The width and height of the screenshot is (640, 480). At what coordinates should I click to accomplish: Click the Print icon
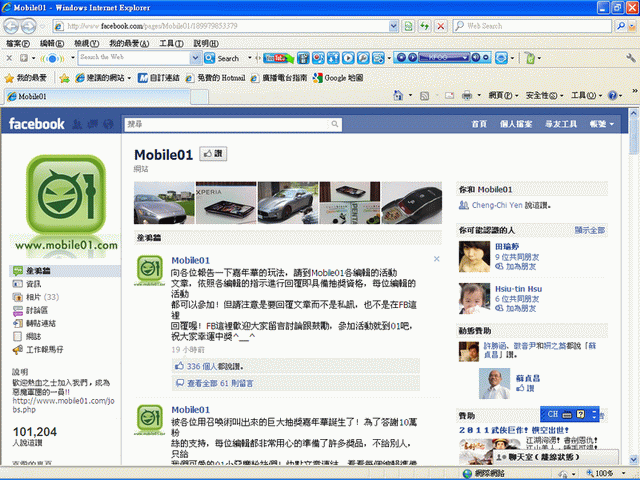467,96
